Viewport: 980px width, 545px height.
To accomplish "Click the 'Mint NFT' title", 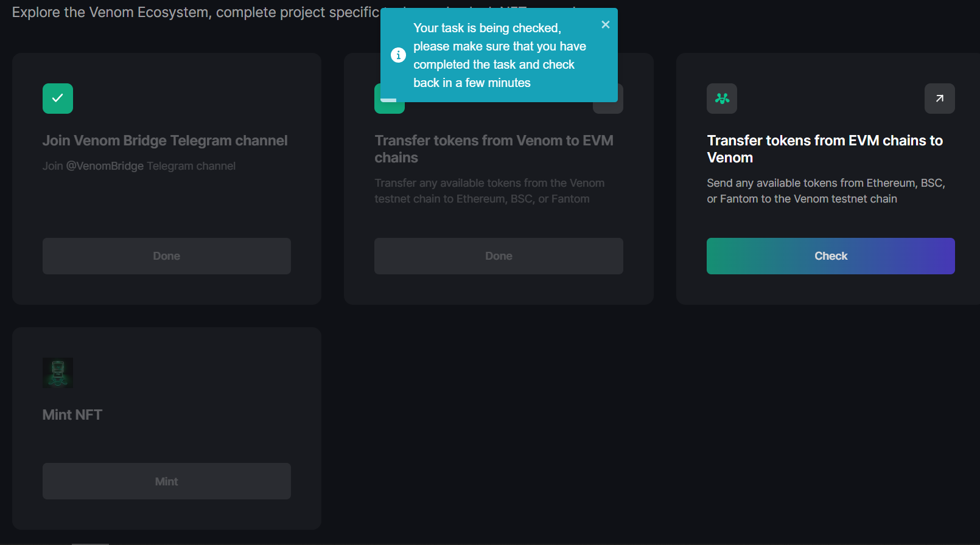I will pyautogui.click(x=72, y=415).
